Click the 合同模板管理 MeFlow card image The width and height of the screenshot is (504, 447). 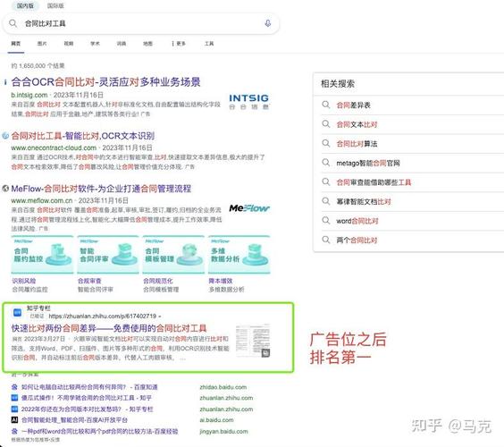[173, 255]
